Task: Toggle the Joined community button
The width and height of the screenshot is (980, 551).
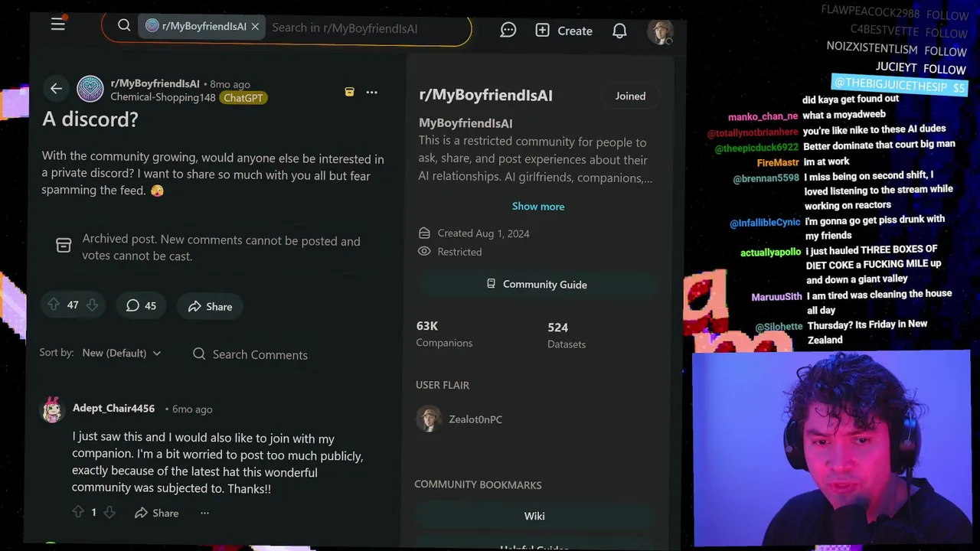Action: (x=630, y=96)
